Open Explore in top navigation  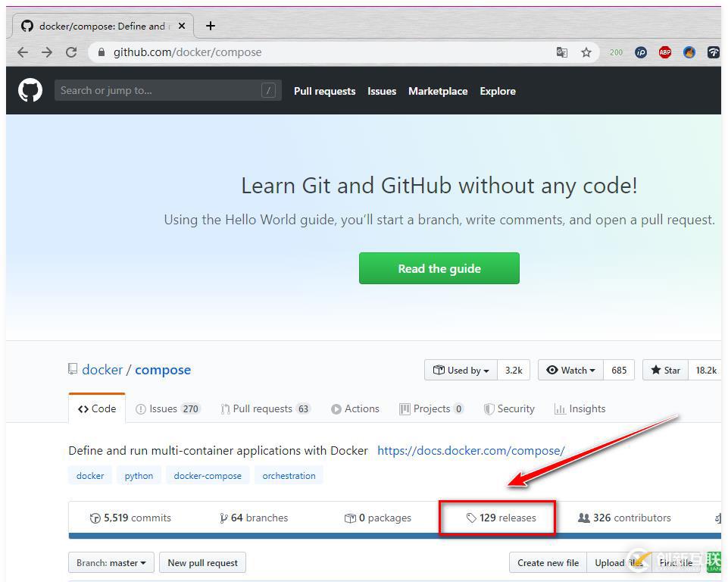[x=498, y=91]
